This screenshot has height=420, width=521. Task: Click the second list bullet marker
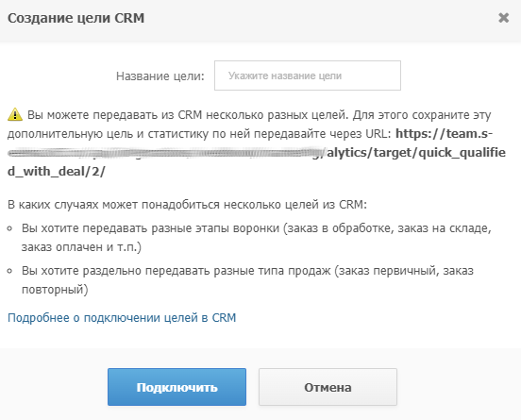(x=10, y=271)
